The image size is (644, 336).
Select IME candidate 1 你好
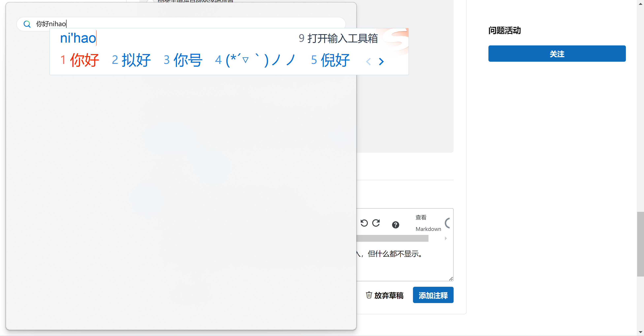coord(80,60)
